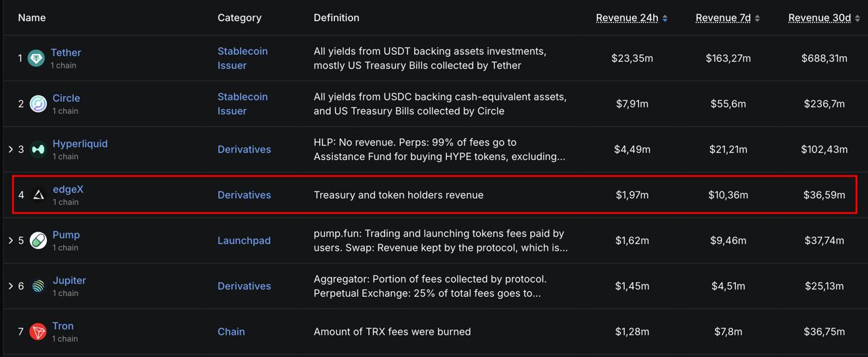Viewport: 868px width, 357px height.
Task: Click the Pump pill logo icon
Action: (x=38, y=240)
